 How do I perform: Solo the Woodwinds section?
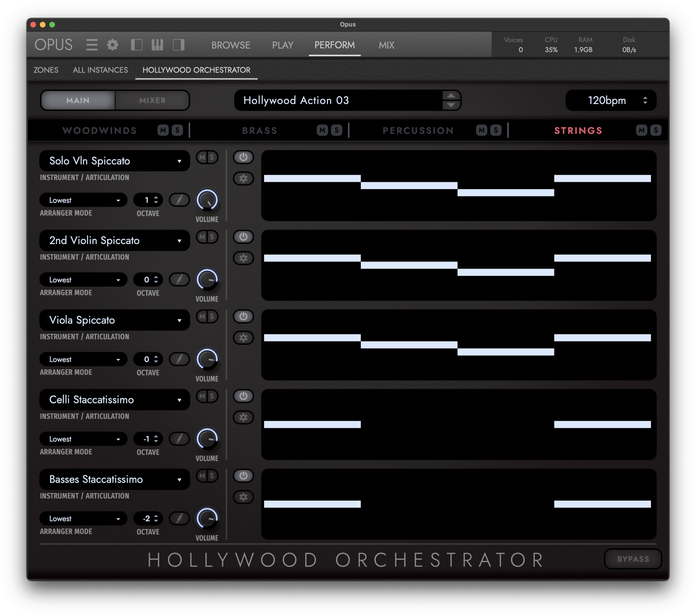[177, 130]
